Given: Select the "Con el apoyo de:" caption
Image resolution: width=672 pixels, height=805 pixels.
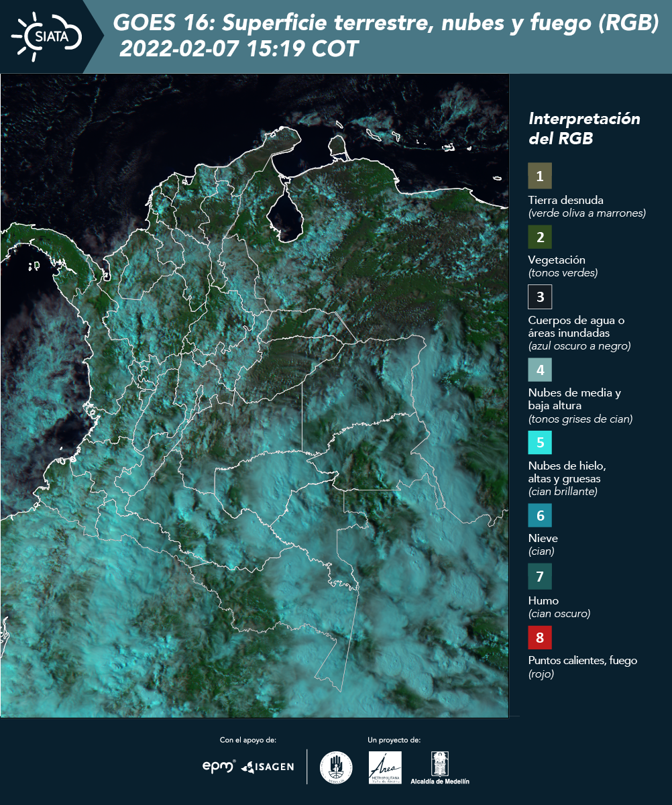Looking at the screenshot, I should click(x=248, y=740).
